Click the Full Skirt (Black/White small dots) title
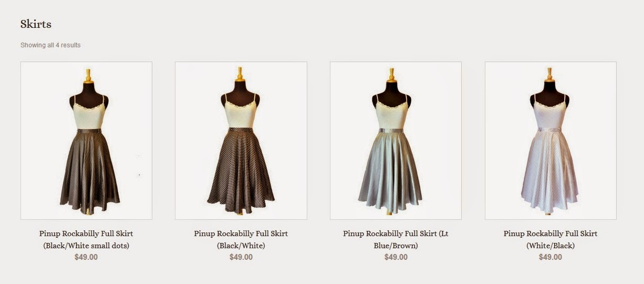This screenshot has width=644, height=284. click(x=86, y=239)
